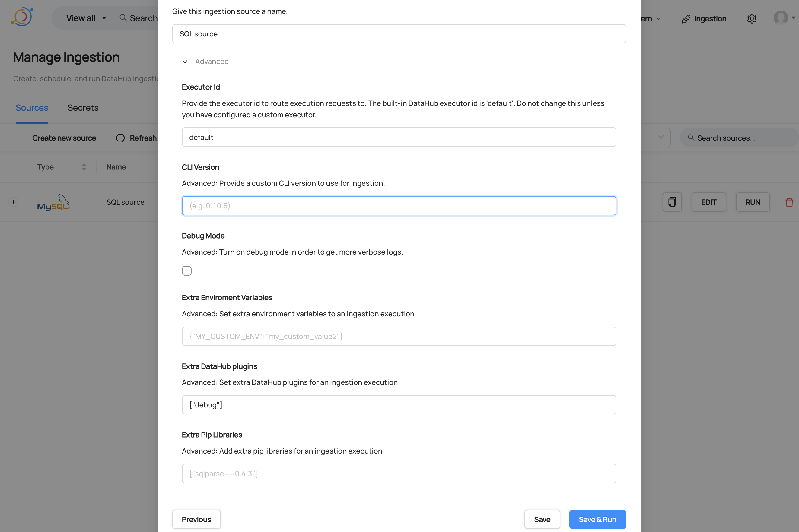Screen dimensions: 799x532
Task: Click the Refresh circular arrow icon
Action: pyautogui.click(x=120, y=138)
